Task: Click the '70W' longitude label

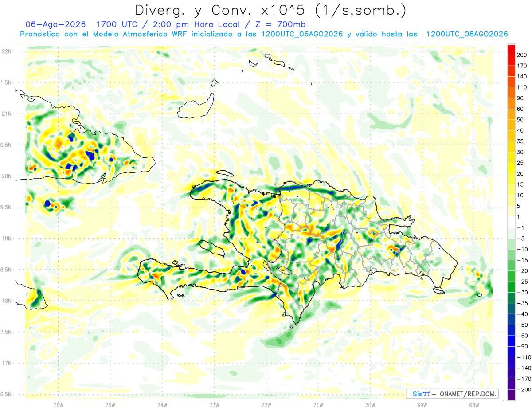Action: pyautogui.click(x=370, y=405)
